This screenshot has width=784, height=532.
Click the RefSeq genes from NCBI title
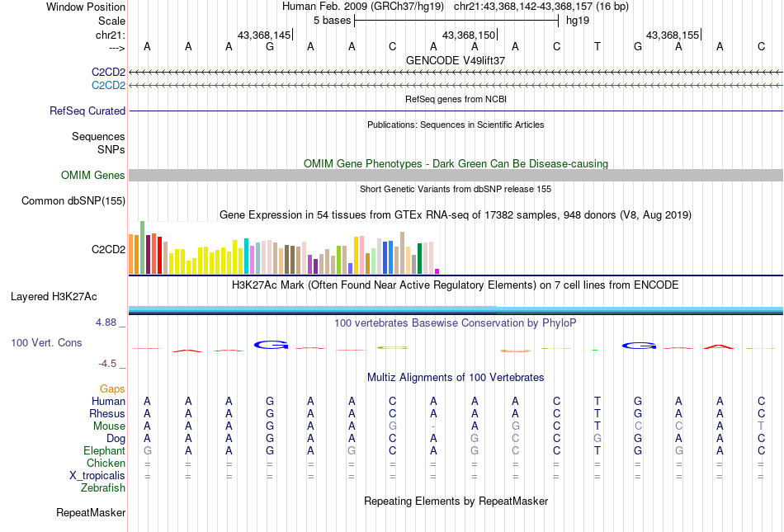click(456, 100)
